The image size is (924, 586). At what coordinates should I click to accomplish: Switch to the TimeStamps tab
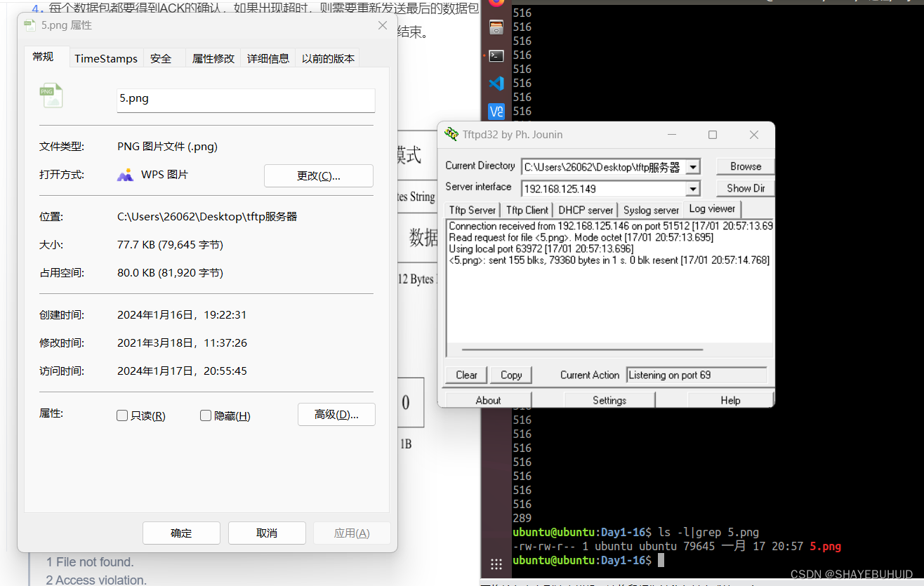click(x=105, y=58)
